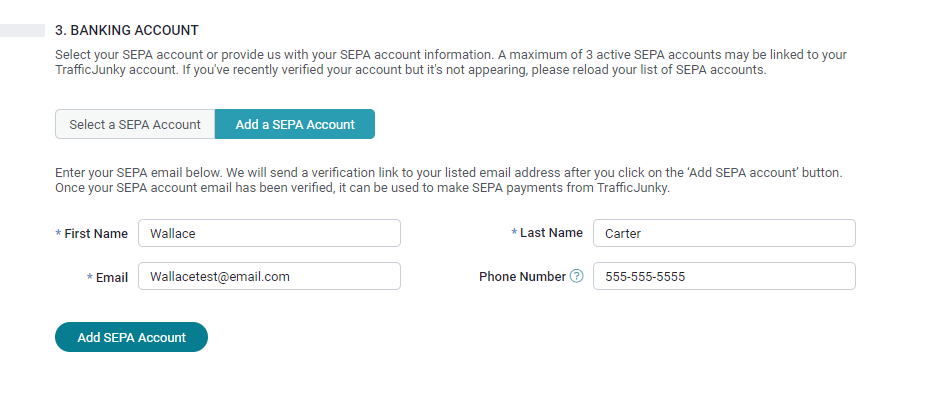Image resolution: width=937 pixels, height=399 pixels.
Task: Click the Phone Number help question-mark icon
Action: (x=576, y=276)
